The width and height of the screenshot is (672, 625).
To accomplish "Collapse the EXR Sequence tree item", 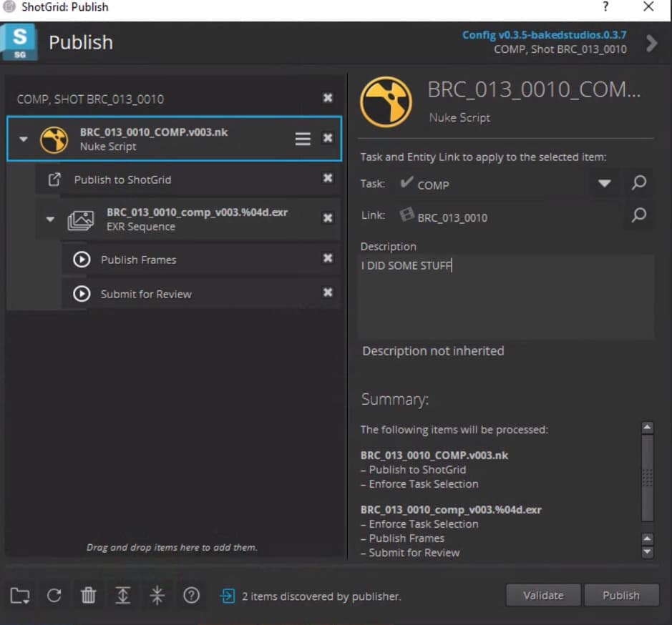I will (50, 220).
